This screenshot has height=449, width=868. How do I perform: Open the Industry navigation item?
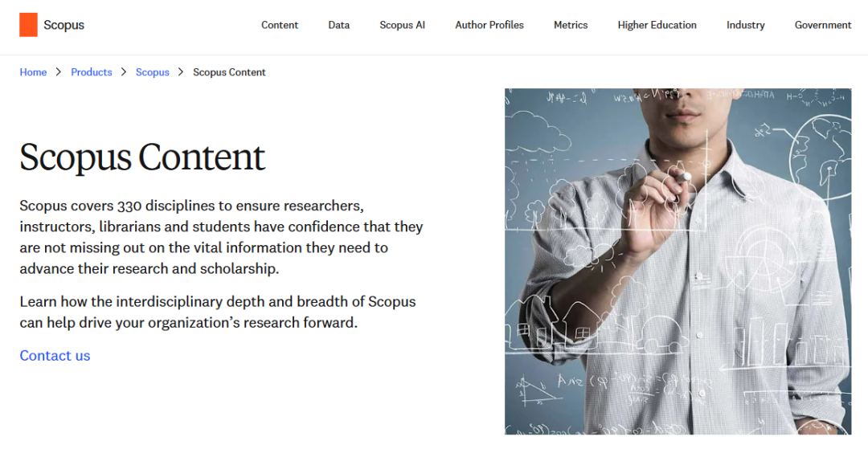[746, 25]
